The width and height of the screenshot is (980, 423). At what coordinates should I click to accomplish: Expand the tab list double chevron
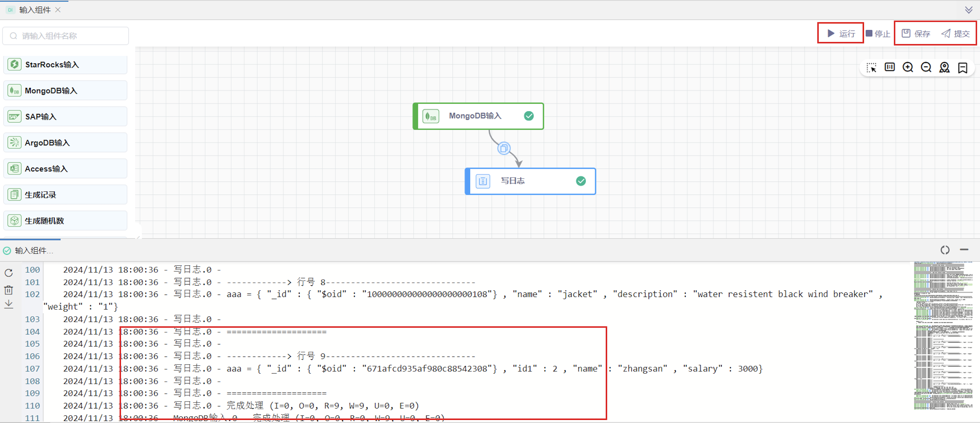tap(969, 10)
